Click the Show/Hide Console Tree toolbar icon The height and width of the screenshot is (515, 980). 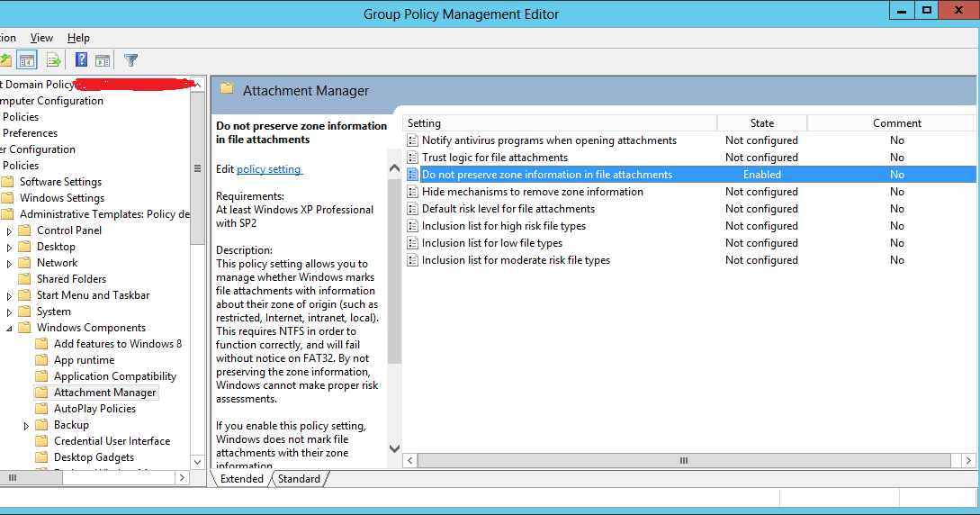click(x=26, y=60)
